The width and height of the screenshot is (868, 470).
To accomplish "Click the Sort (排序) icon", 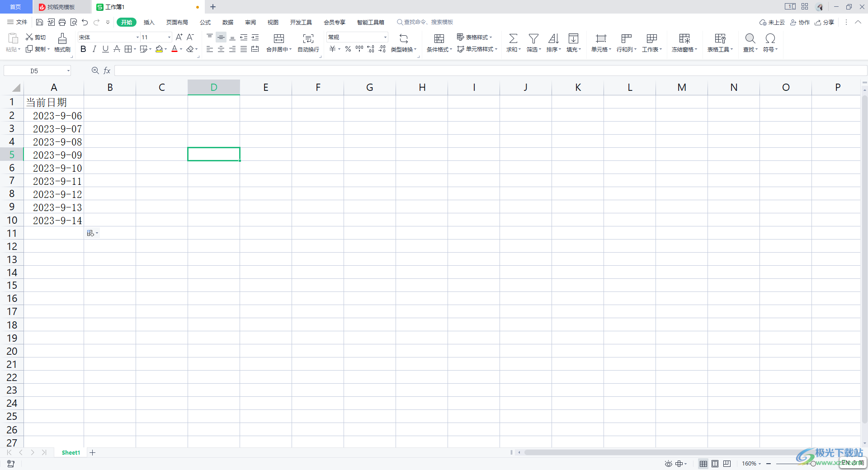I will tap(553, 38).
